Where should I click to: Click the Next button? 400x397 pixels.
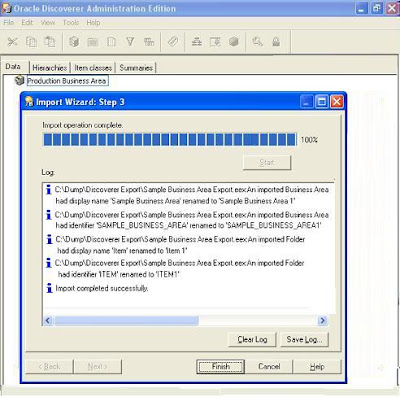pos(98,366)
